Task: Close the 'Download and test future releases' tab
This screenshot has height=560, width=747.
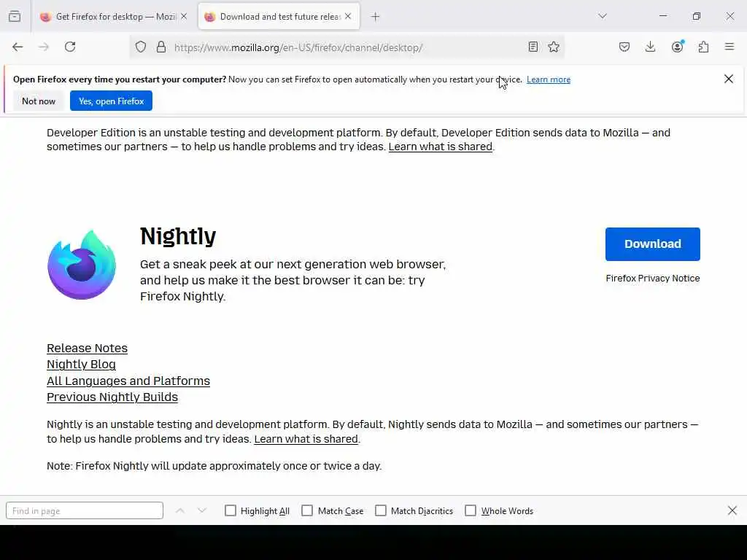Action: tap(348, 16)
